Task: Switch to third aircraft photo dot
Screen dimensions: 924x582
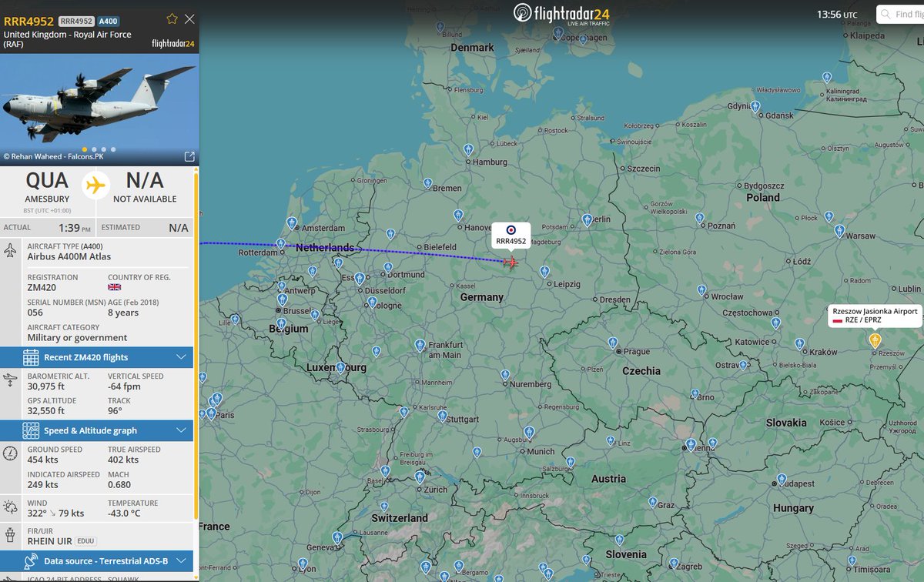Action: coord(104,149)
